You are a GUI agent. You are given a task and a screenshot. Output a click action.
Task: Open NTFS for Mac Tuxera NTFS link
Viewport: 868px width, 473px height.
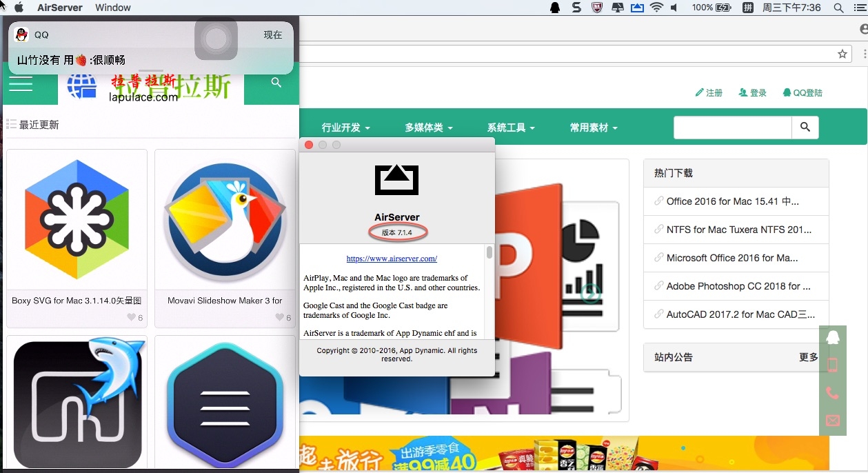tap(739, 230)
